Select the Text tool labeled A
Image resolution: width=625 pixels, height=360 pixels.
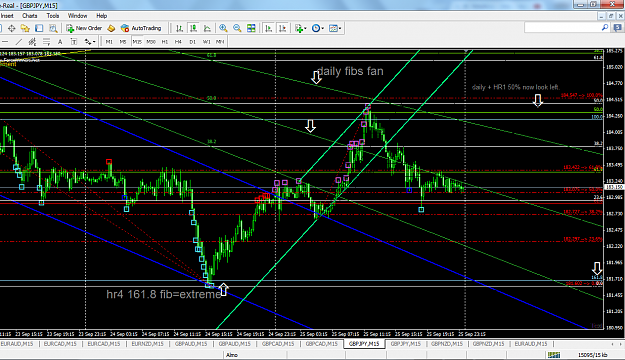click(60, 42)
